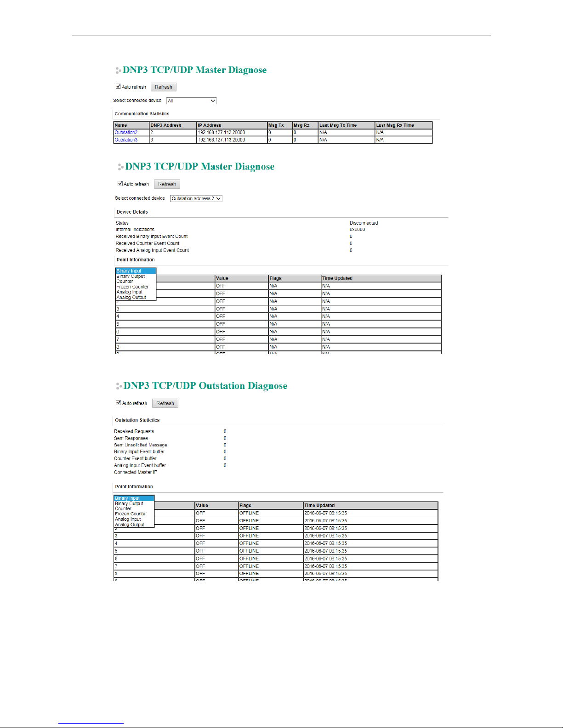Click the Counter Event buffer label

(135, 458)
